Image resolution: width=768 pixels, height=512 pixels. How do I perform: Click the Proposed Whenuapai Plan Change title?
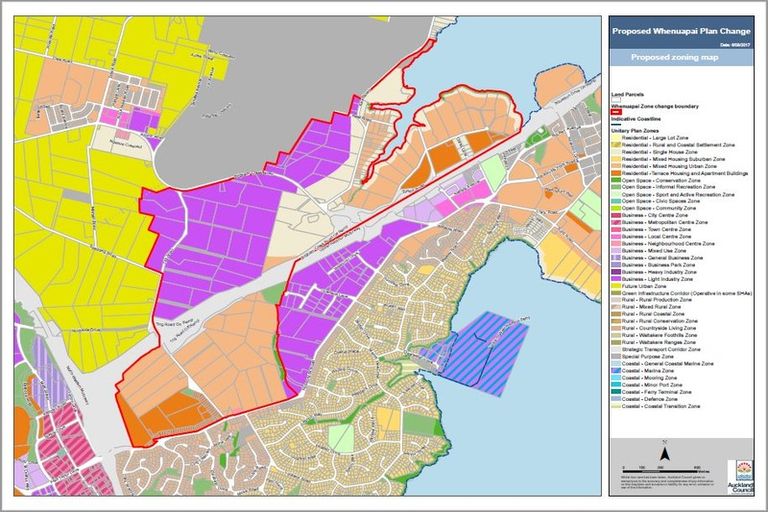(x=685, y=30)
